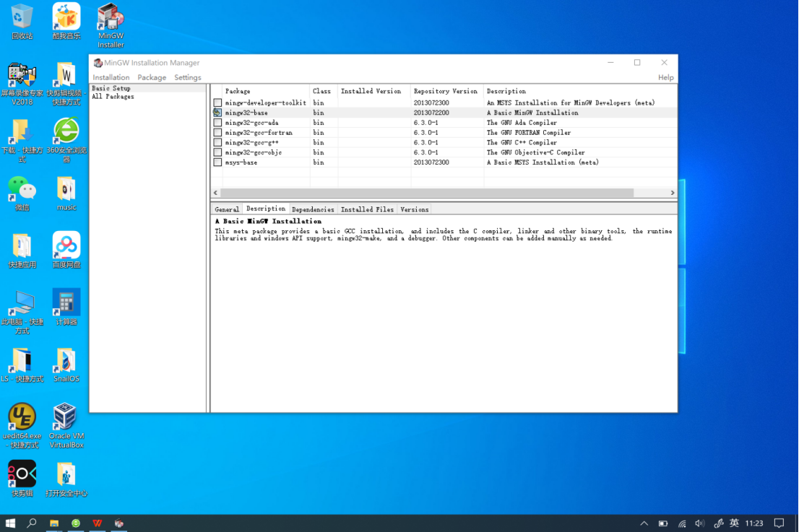Click the MinGW manager taskbar icon
Screen dimensions: 799x532
[119, 523]
